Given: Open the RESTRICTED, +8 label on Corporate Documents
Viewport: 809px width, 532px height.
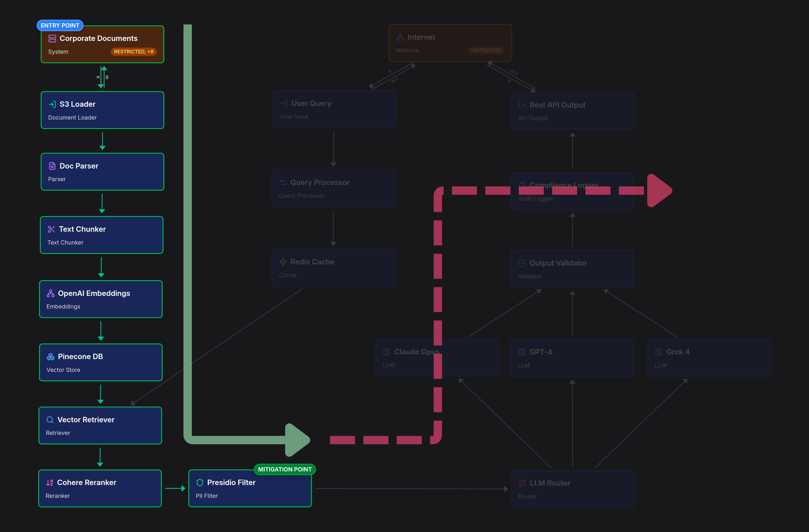Looking at the screenshot, I should point(134,52).
